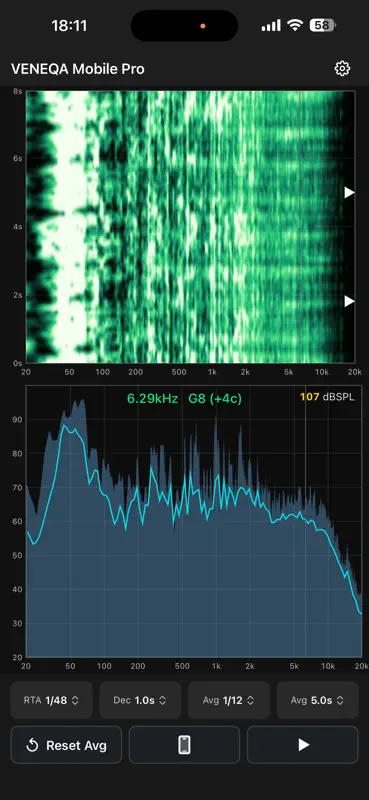Tap the 107 dBSPL level readout
The width and height of the screenshot is (369, 800).
click(327, 397)
